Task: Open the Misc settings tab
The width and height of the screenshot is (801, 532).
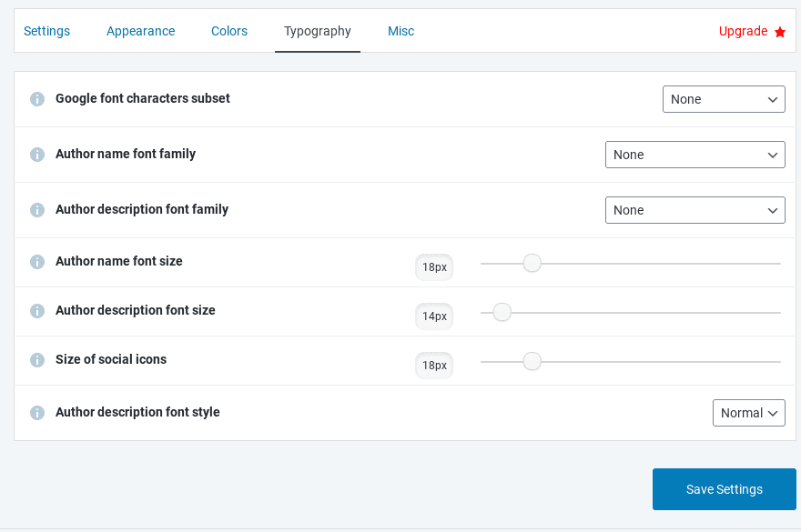Action: 400,31
